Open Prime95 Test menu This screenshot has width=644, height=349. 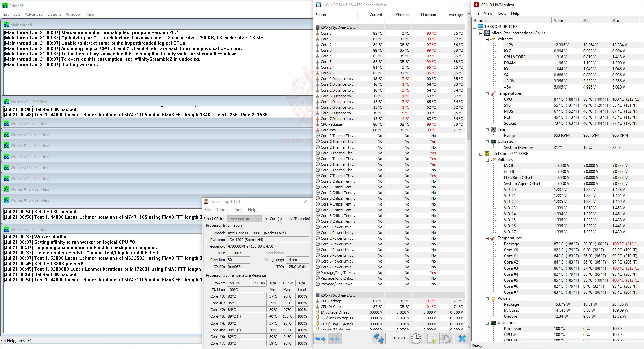click(x=5, y=14)
